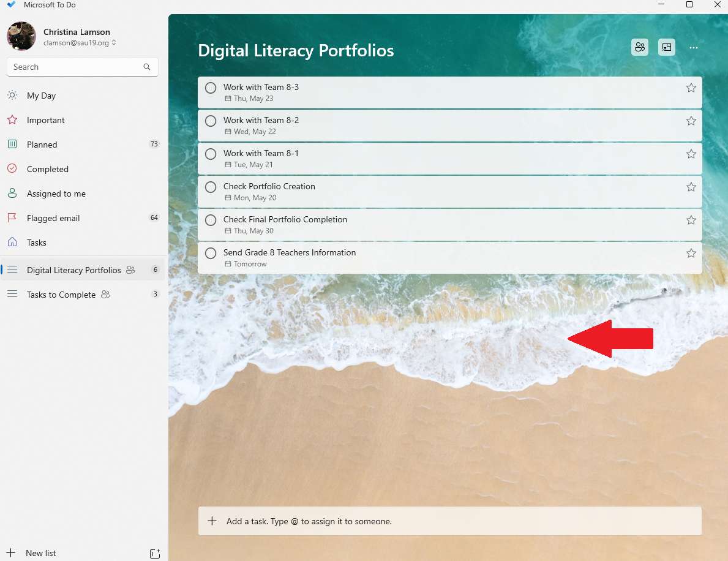
Task: Click the Digital Literacy Portfolios list title
Action: pyautogui.click(x=296, y=50)
